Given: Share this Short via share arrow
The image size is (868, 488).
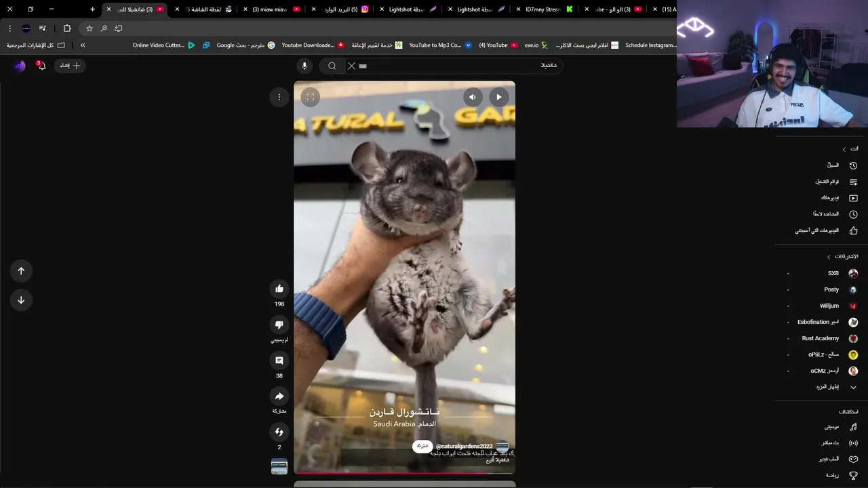Looking at the screenshot, I should tap(279, 396).
